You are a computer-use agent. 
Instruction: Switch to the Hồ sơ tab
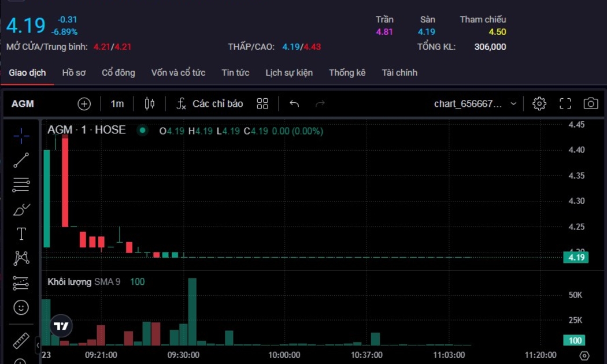[74, 73]
